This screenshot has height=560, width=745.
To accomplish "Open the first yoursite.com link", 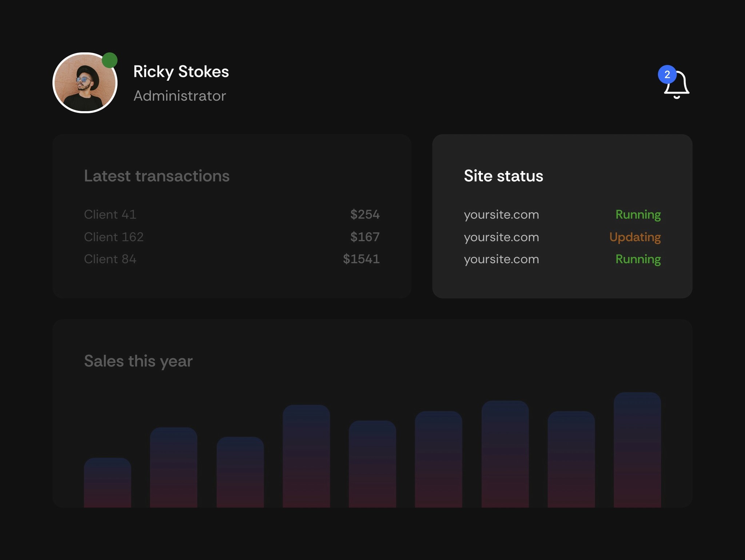I will [x=501, y=215].
